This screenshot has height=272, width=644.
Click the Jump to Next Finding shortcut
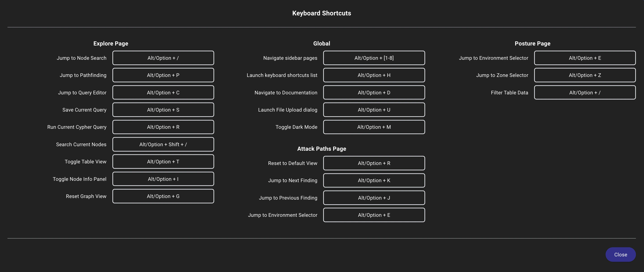click(x=374, y=180)
